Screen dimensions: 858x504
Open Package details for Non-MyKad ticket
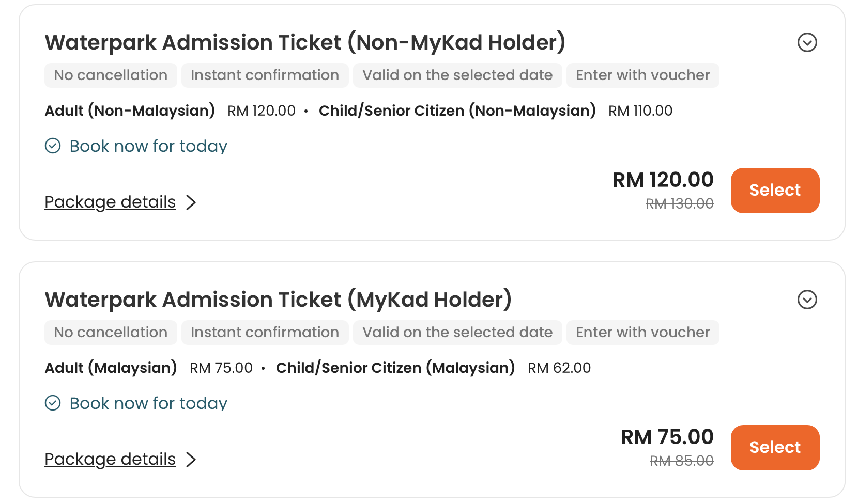pos(110,202)
